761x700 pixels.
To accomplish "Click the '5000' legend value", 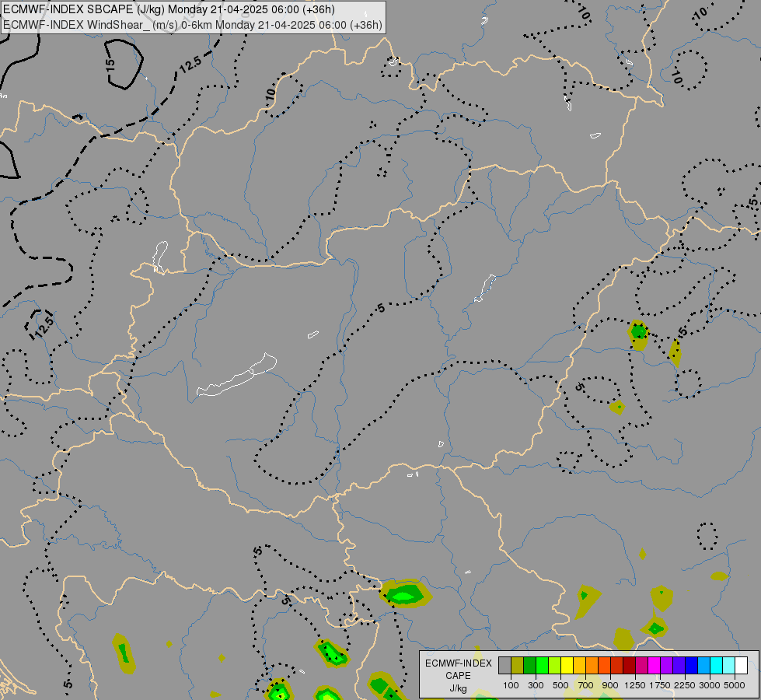I will click(735, 685).
